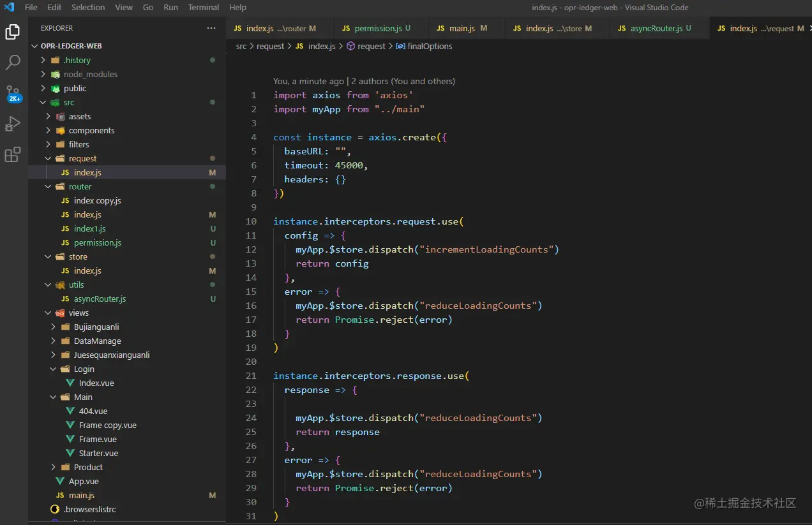Switch to index.js router tab
Viewport: 812px width, 525px height.
280,28
